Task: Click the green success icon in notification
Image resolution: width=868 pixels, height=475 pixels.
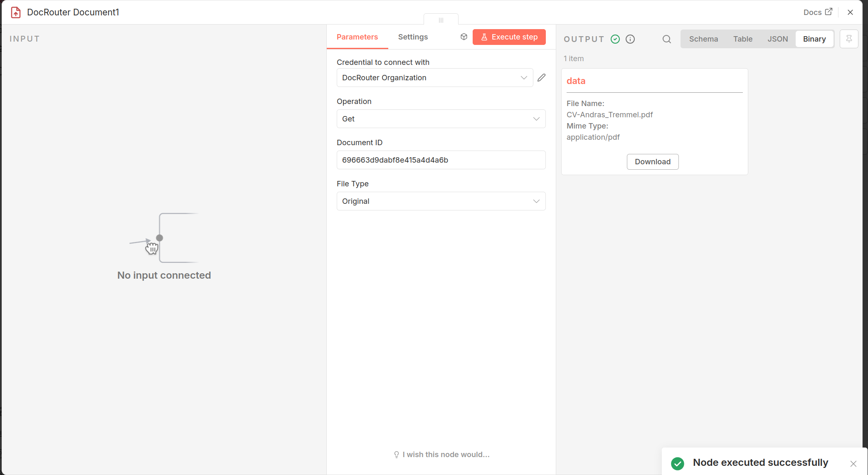Action: coord(677,463)
